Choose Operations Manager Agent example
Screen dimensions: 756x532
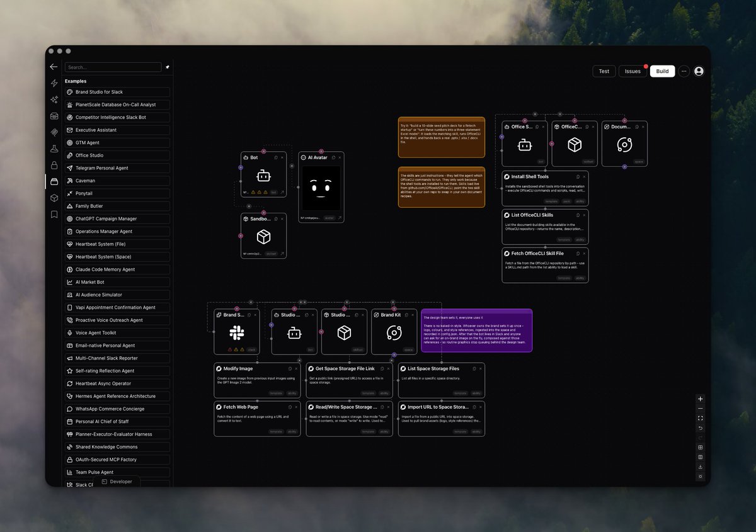point(117,231)
